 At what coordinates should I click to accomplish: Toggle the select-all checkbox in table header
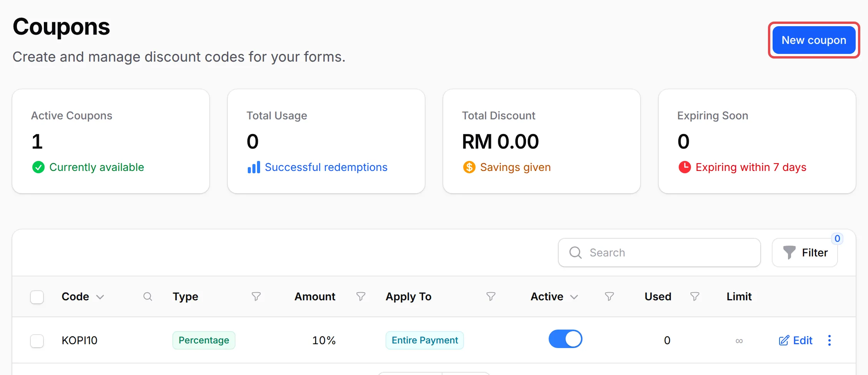[x=37, y=297]
